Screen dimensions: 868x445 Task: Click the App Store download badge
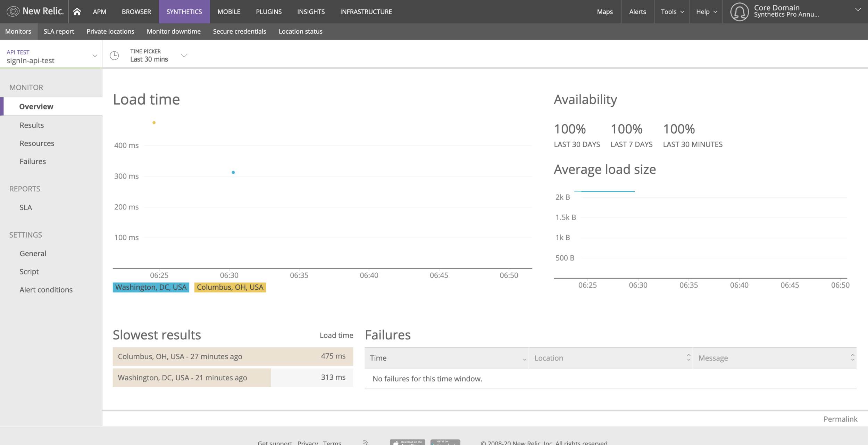407,442
